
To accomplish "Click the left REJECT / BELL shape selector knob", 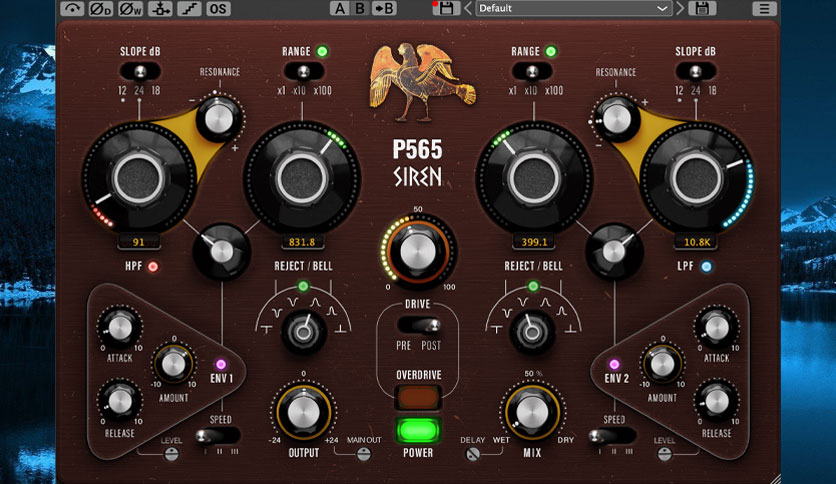I will click(x=303, y=333).
